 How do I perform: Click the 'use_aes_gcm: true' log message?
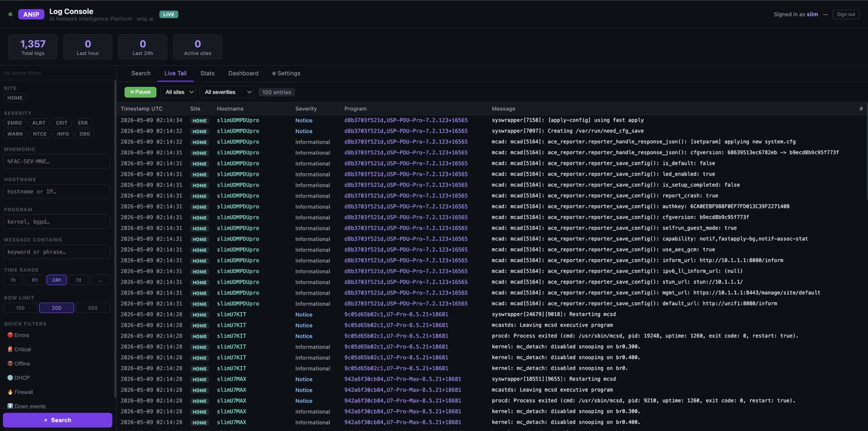click(x=603, y=250)
